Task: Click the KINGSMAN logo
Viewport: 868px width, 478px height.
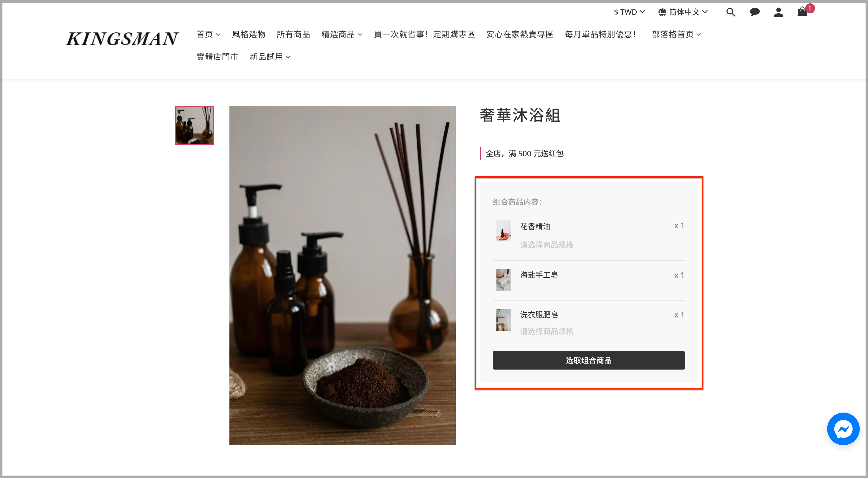Action: (x=122, y=39)
